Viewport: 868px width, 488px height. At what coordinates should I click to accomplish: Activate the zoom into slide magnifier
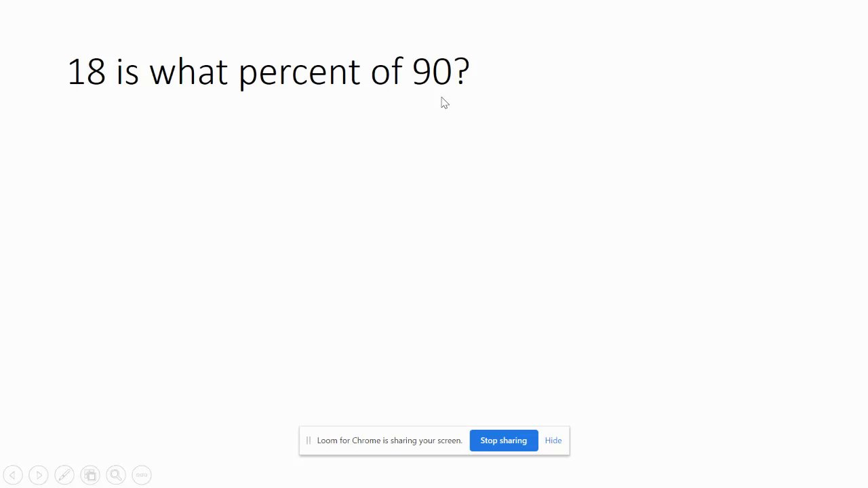[116, 475]
